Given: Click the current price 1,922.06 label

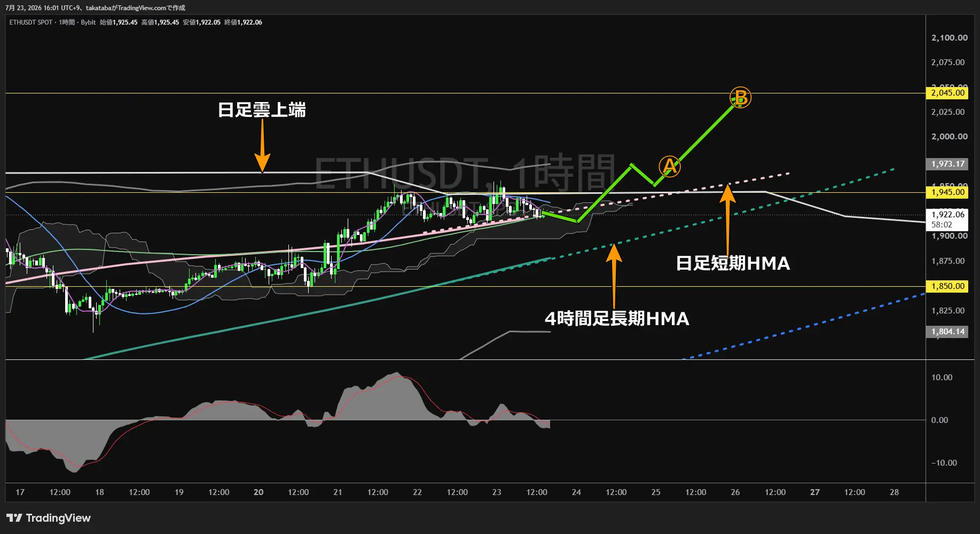Looking at the screenshot, I should (x=947, y=215).
